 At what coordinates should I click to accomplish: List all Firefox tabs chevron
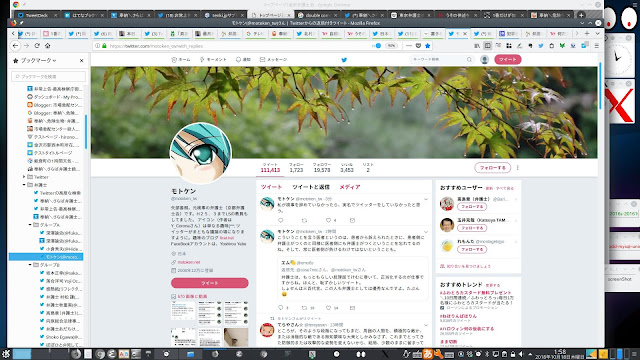tap(597, 33)
